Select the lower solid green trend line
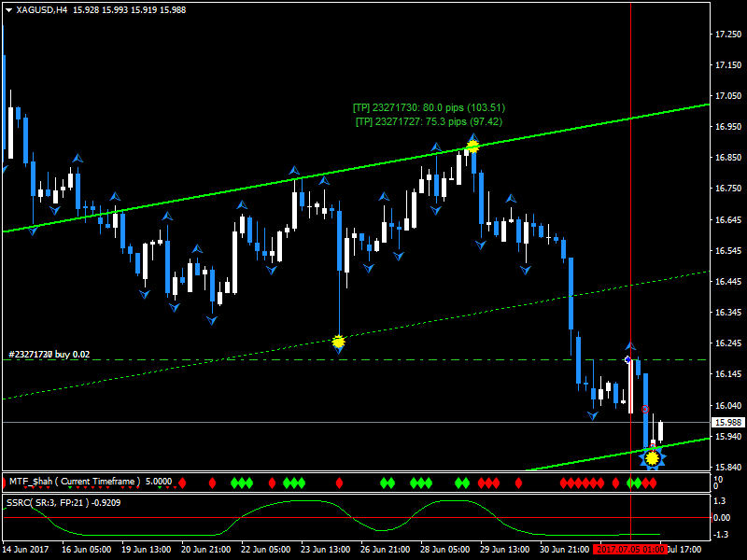Screen dimensions: 747x560 pos(618,455)
